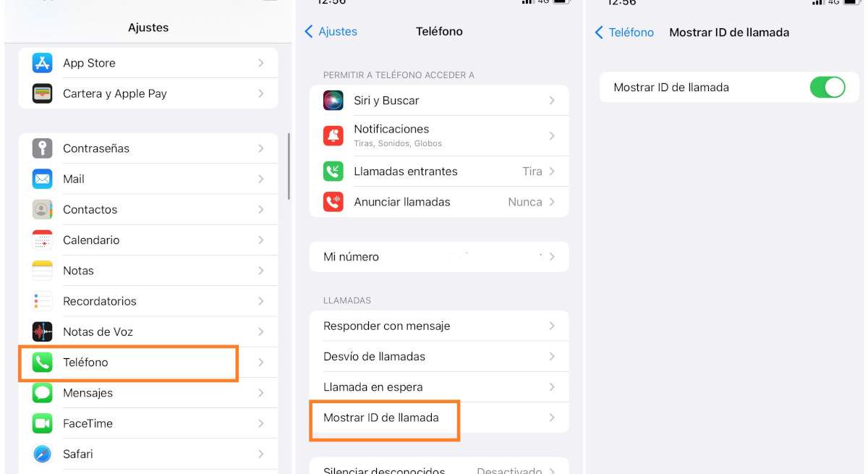The height and width of the screenshot is (474, 868).
Task: Open the Safari compass icon
Action: coord(43,454)
